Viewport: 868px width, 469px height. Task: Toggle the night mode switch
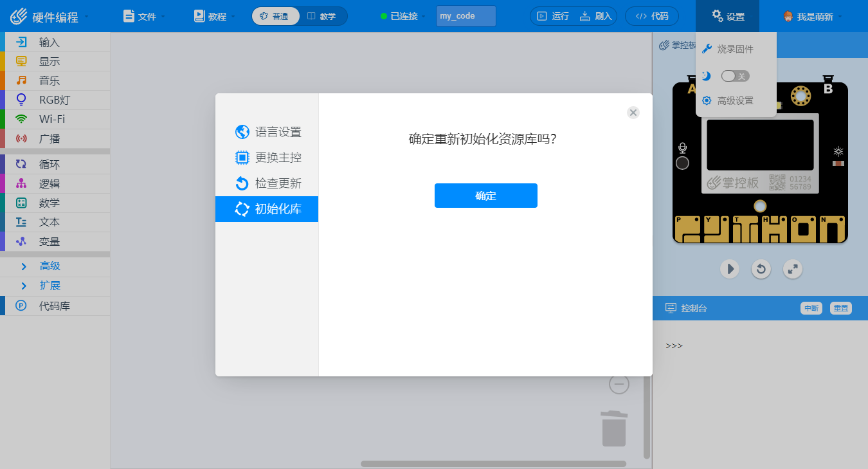pos(736,76)
